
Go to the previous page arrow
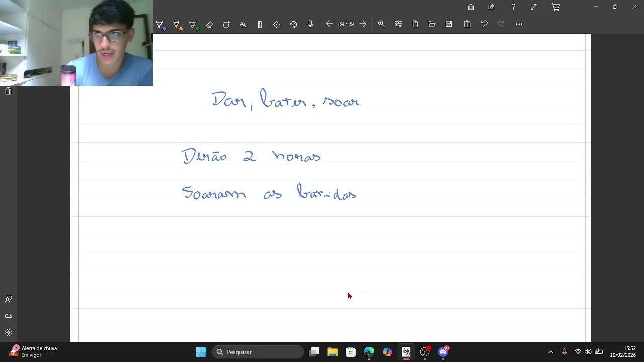[x=329, y=24]
